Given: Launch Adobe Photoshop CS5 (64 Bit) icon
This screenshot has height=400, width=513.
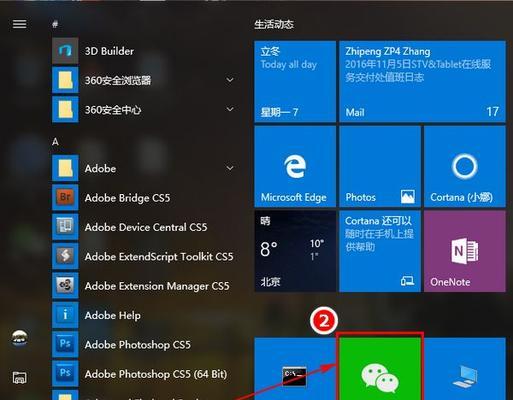Looking at the screenshot, I should [65, 373].
